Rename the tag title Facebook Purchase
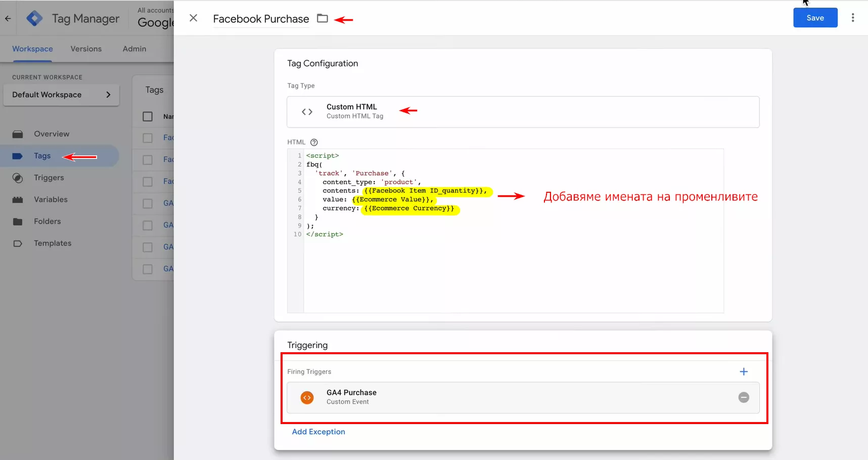The height and width of the screenshot is (460, 868). click(261, 19)
